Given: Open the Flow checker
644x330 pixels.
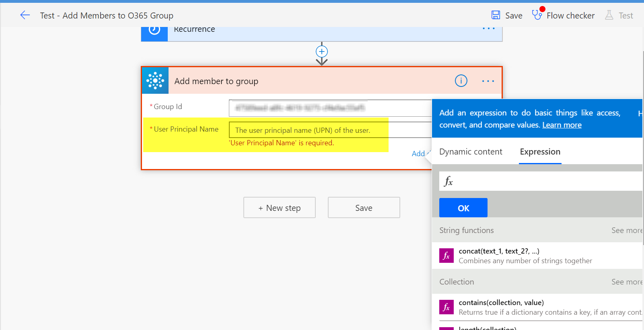Looking at the screenshot, I should 564,15.
